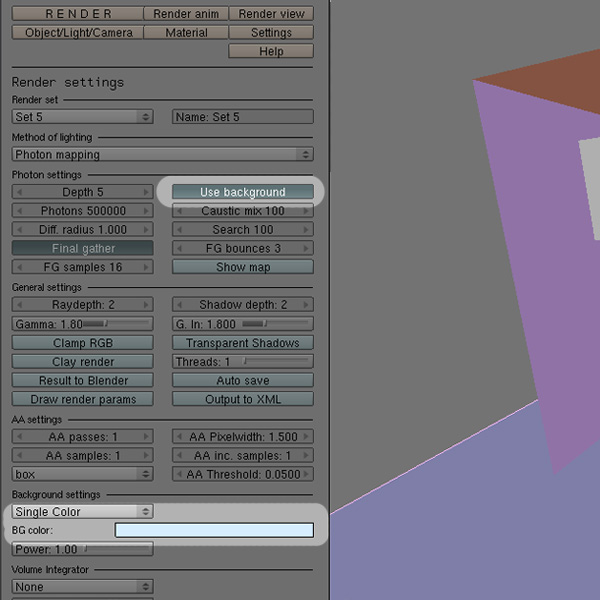Toggle Use background
Screen dimensions: 600x600
(x=243, y=192)
